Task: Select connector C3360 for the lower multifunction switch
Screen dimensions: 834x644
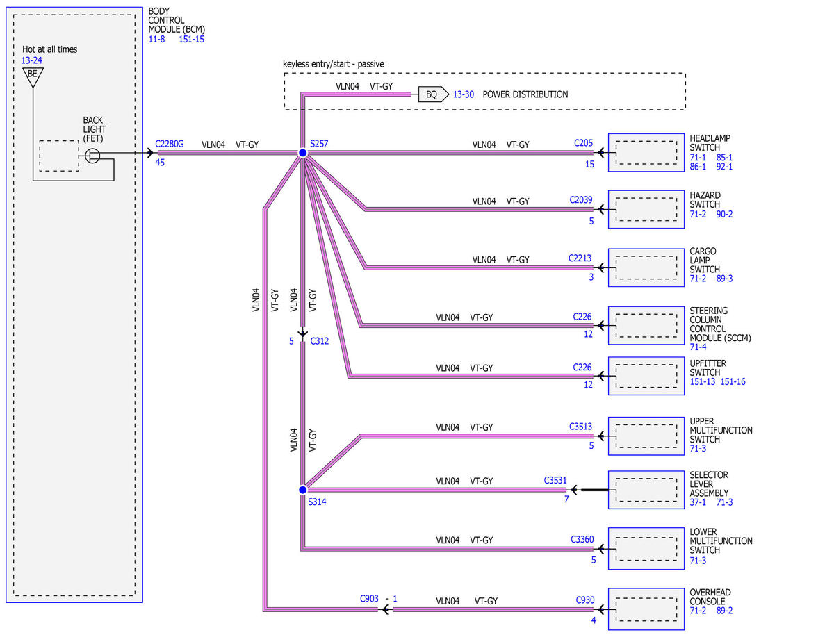Action: point(582,539)
